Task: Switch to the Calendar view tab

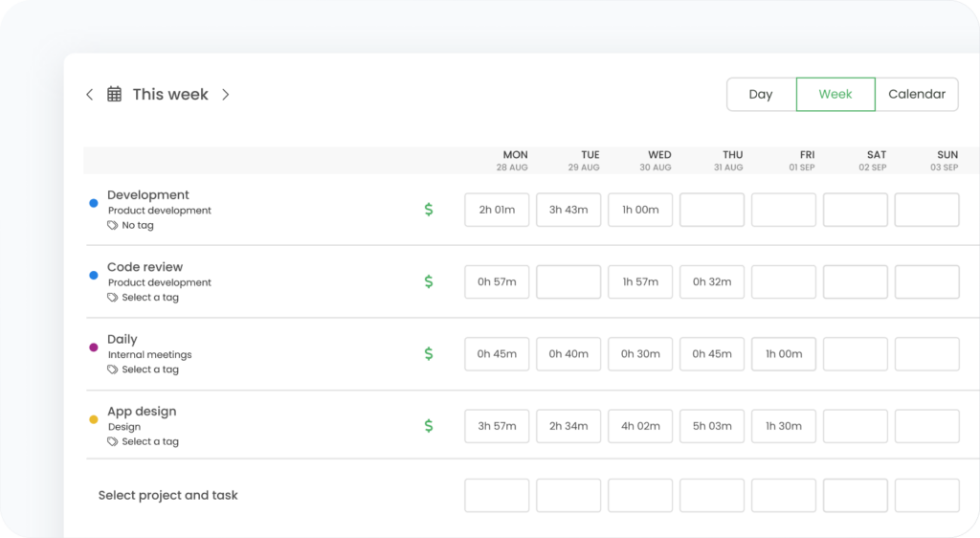Action: 916,94
